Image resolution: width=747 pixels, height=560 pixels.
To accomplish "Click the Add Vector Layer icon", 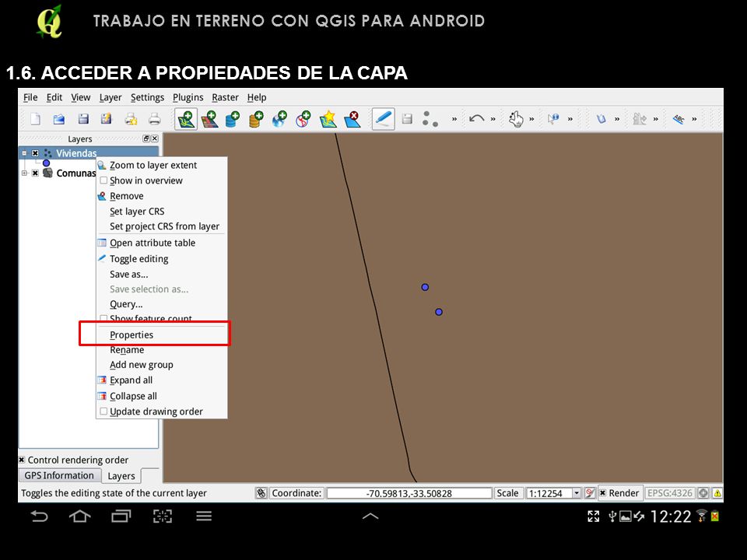I will 186,118.
